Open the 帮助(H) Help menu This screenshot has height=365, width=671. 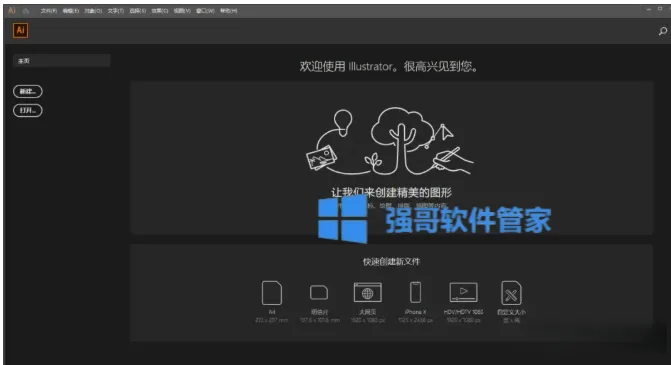click(229, 11)
